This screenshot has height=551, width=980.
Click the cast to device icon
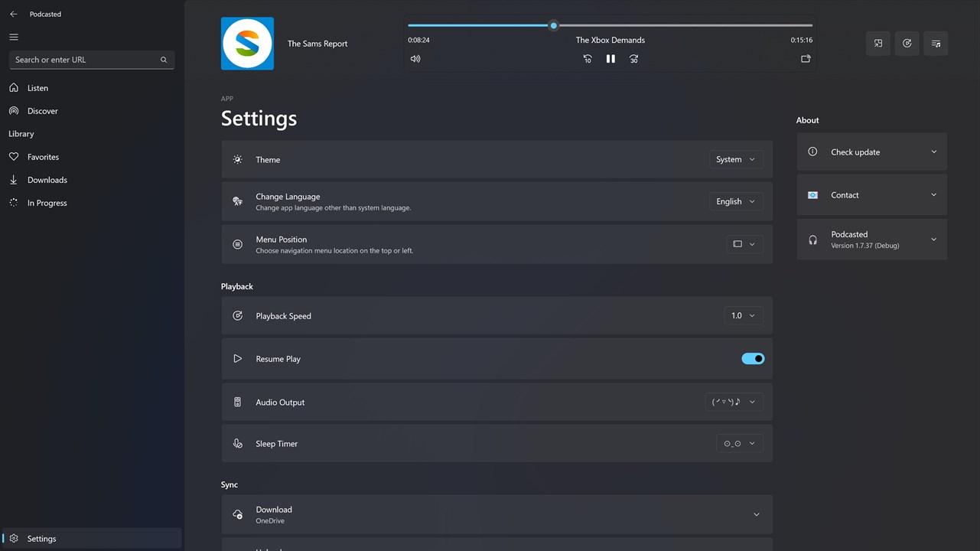[806, 59]
